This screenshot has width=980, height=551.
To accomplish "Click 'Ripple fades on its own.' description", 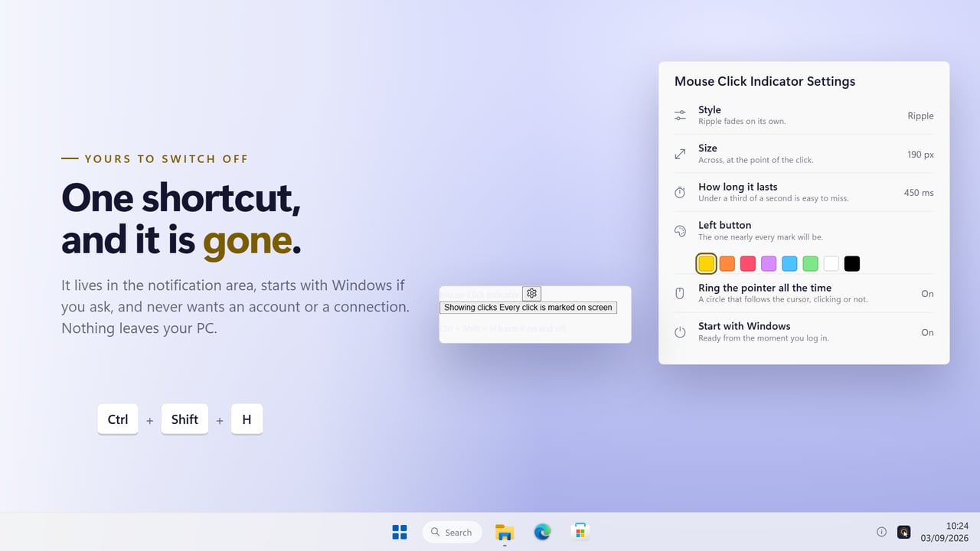I will pos(742,122).
